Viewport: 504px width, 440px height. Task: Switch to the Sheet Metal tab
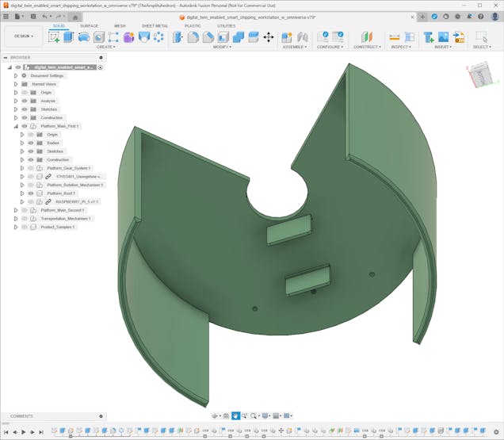(x=155, y=25)
